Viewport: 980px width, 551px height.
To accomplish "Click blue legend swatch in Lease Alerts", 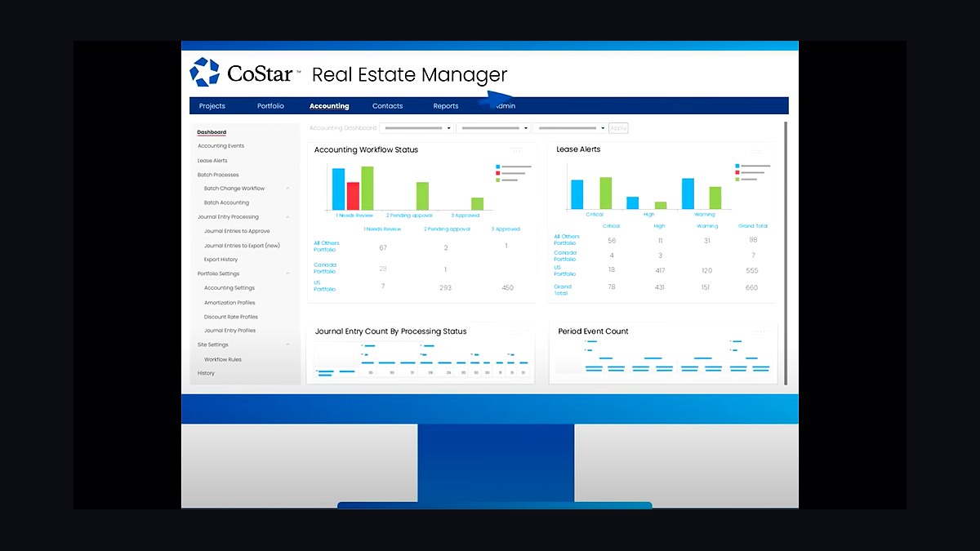I will [737, 166].
